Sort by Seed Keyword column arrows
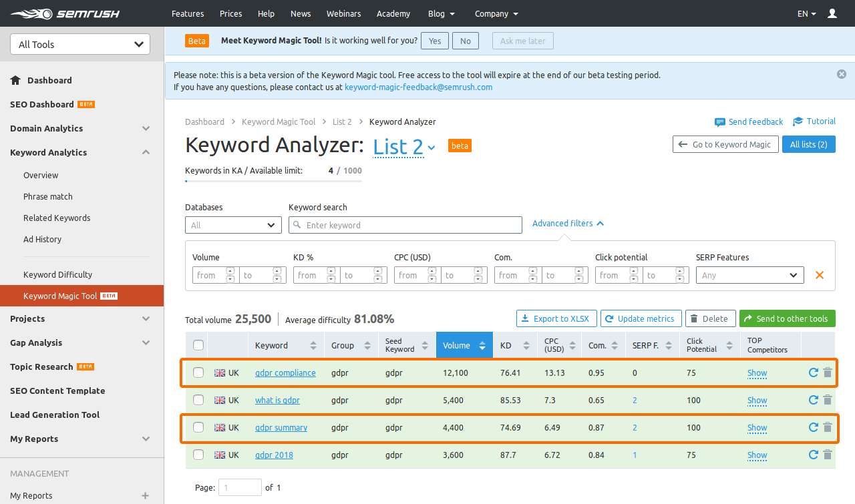 click(x=425, y=345)
